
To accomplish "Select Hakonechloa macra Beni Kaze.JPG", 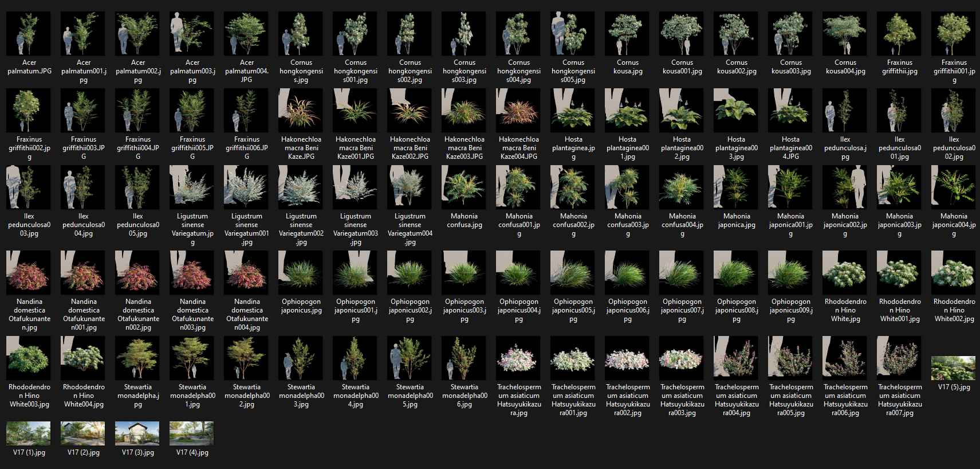I will [301, 111].
